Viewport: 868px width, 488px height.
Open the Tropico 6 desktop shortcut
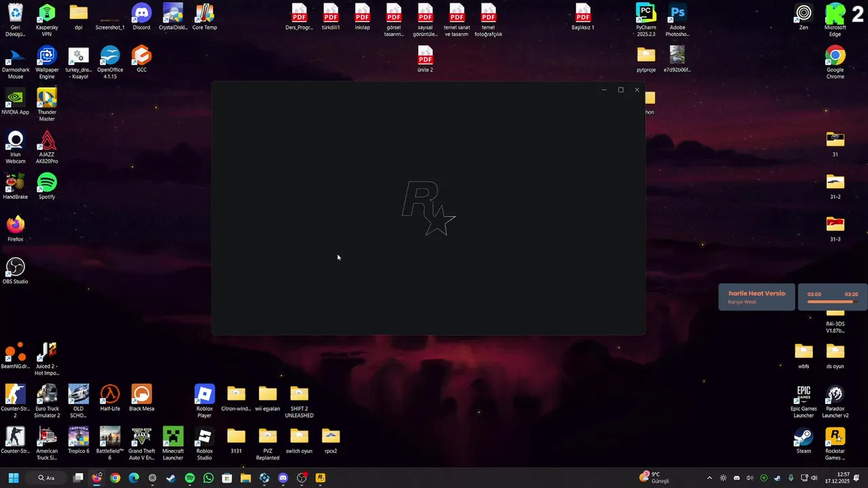click(78, 440)
